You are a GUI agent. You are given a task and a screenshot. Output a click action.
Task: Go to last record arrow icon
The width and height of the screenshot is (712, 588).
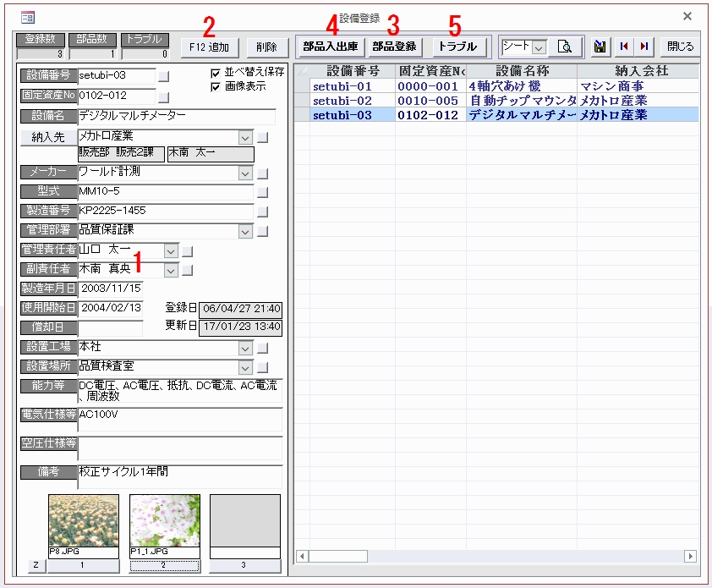(644, 47)
